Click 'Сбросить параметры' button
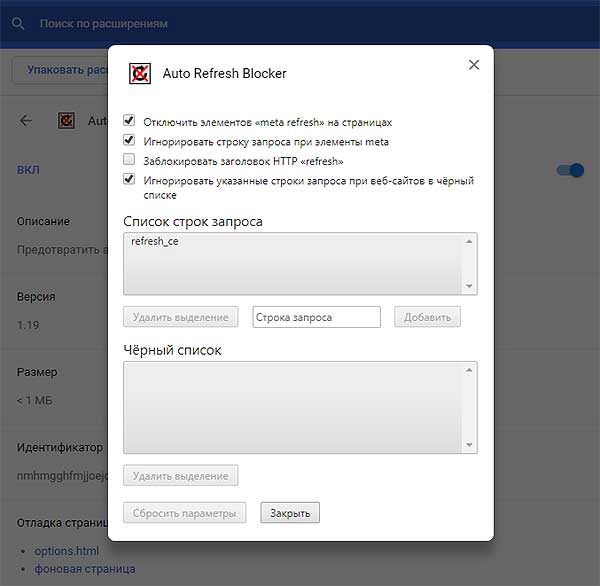 coord(184,513)
